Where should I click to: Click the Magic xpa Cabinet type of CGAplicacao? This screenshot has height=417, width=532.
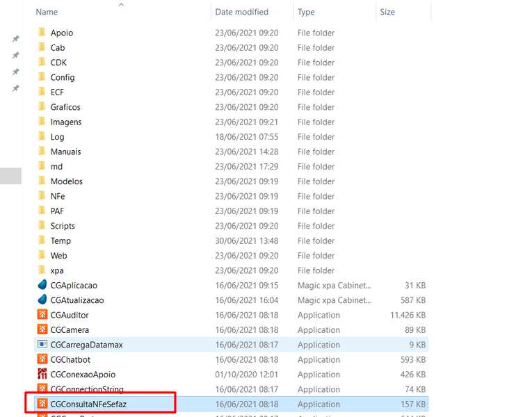(x=334, y=286)
